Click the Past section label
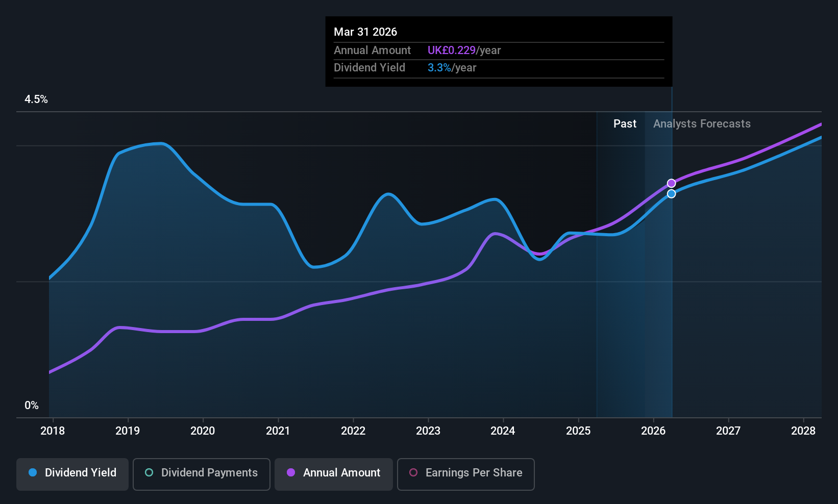 (625, 124)
